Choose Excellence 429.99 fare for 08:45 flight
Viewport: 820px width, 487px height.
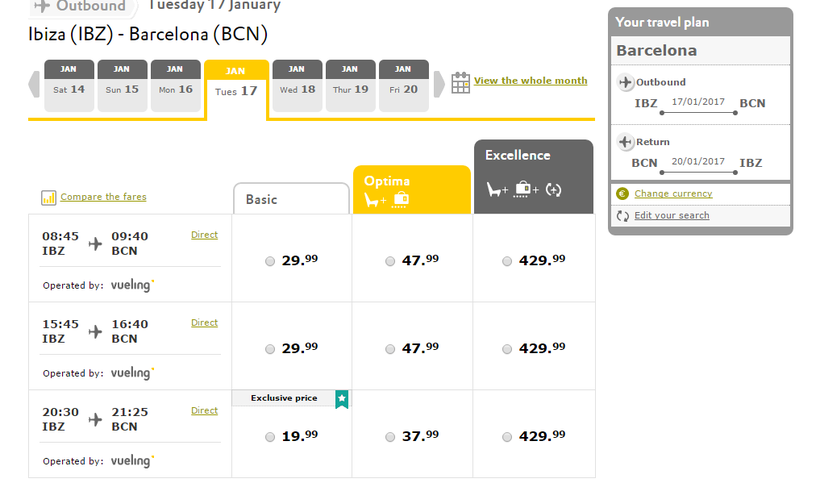click(x=507, y=261)
